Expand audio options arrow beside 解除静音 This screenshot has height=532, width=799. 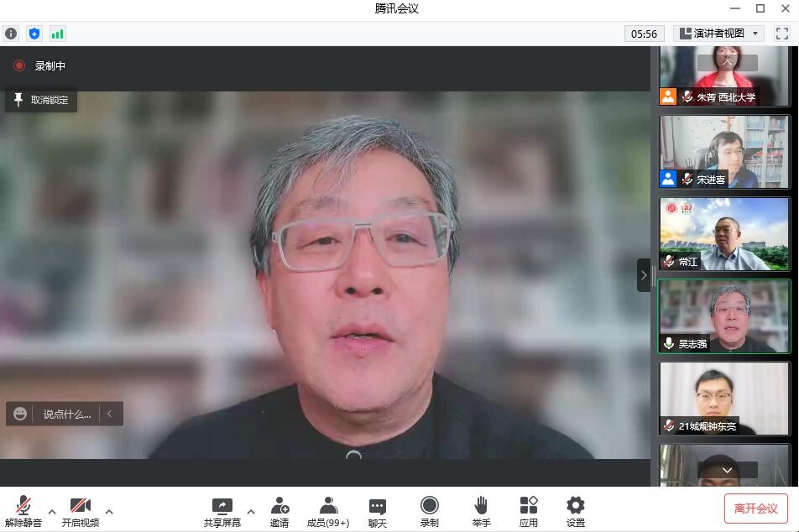click(52, 511)
